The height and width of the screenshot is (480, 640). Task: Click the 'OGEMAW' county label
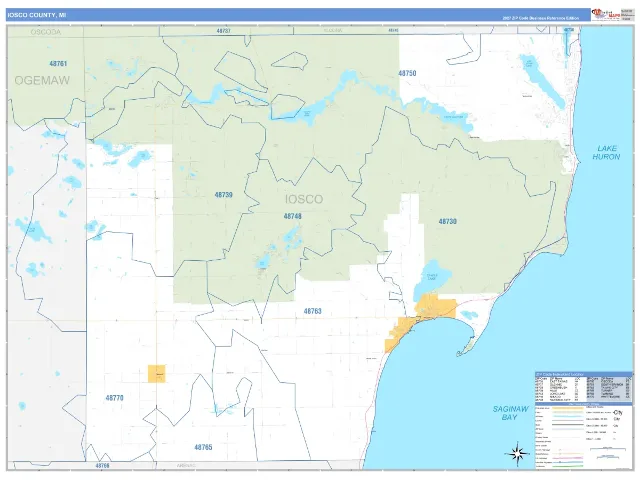coord(42,80)
